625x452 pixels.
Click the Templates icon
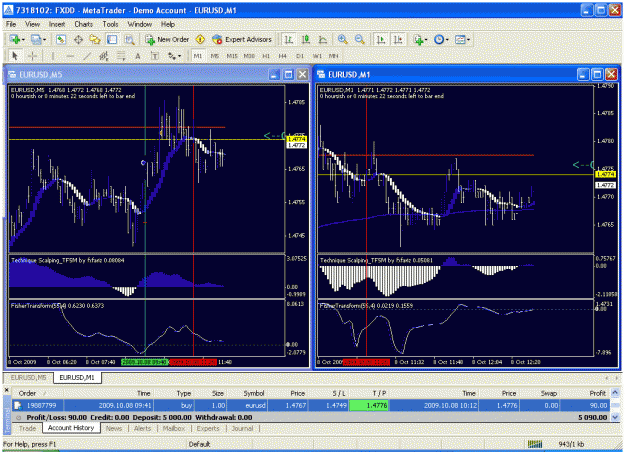click(460, 39)
